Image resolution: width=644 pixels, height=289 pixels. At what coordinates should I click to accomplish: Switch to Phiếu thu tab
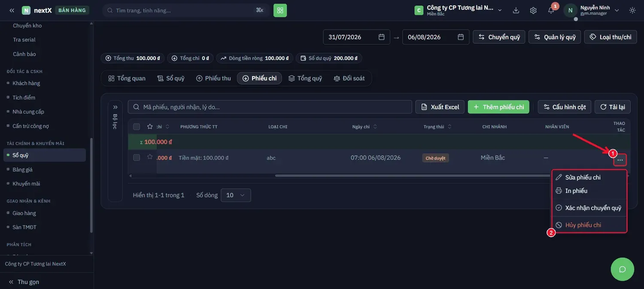pyautogui.click(x=213, y=78)
